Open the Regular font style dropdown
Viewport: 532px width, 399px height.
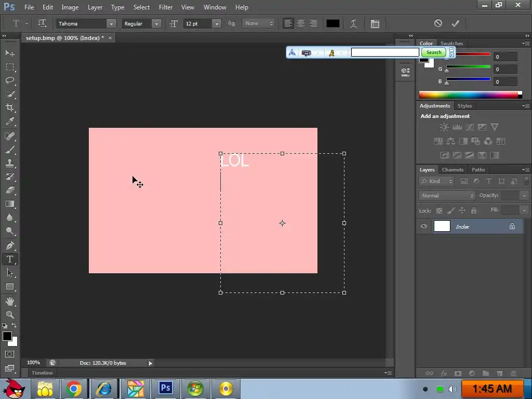coord(156,23)
